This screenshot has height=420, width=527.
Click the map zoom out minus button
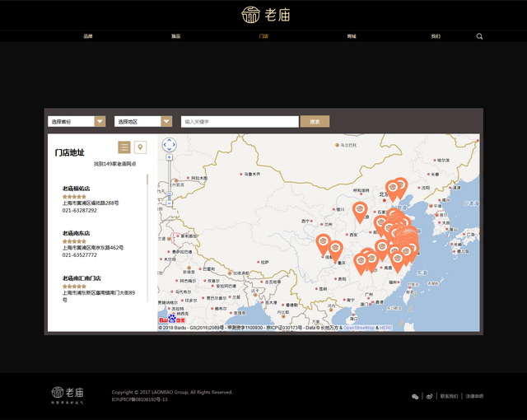[169, 201]
